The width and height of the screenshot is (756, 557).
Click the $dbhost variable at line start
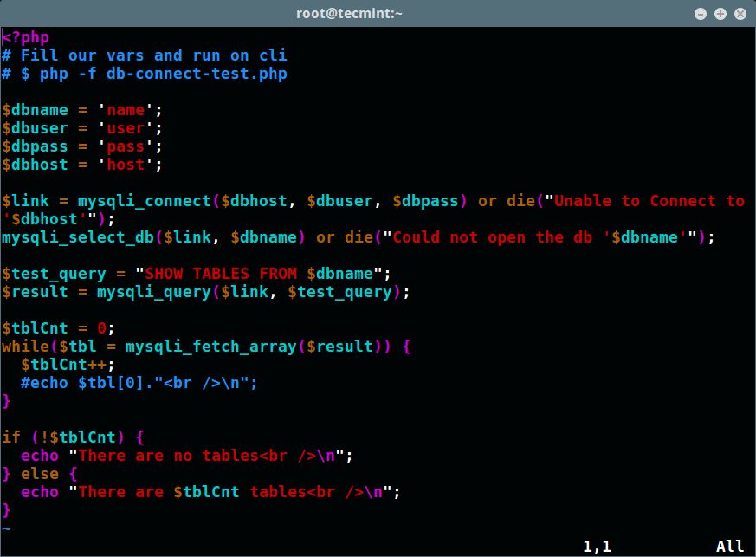(35, 165)
